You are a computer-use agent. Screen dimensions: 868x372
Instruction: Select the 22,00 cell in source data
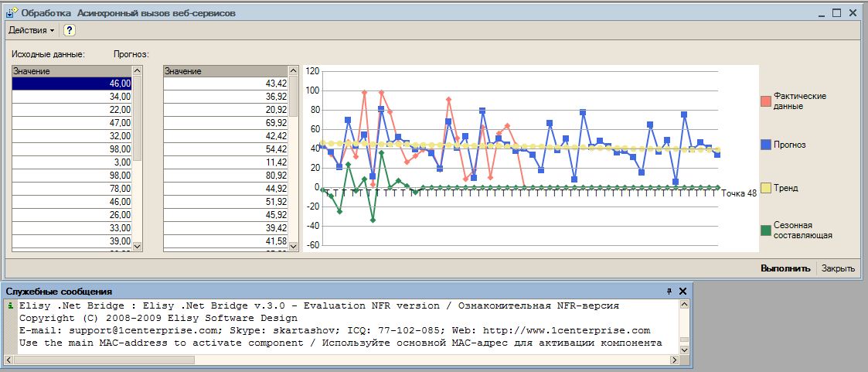click(x=73, y=110)
